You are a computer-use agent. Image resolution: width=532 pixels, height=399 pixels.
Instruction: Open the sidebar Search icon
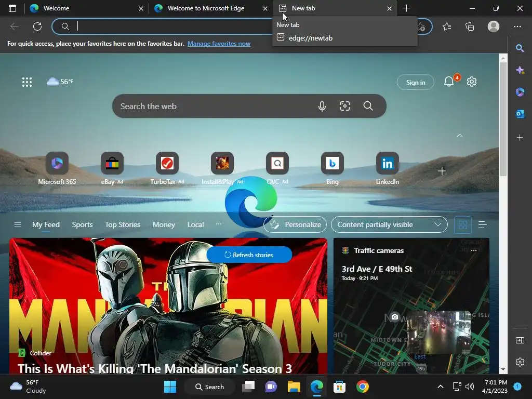(x=520, y=48)
